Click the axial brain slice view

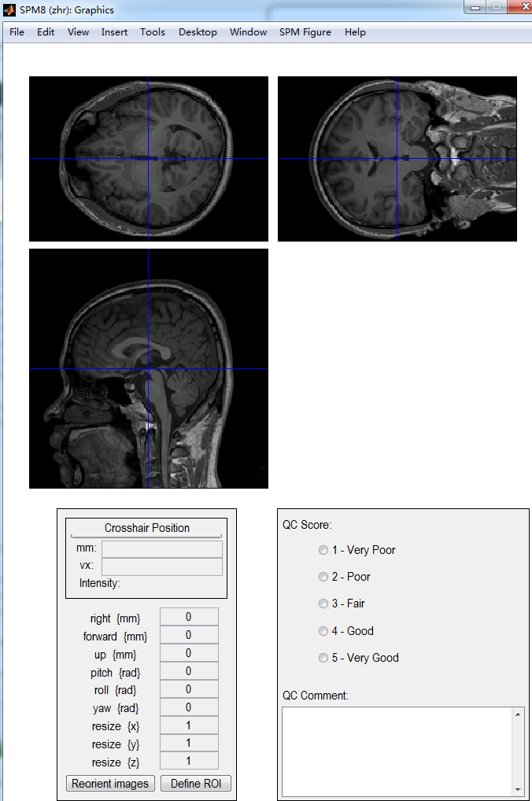149,159
